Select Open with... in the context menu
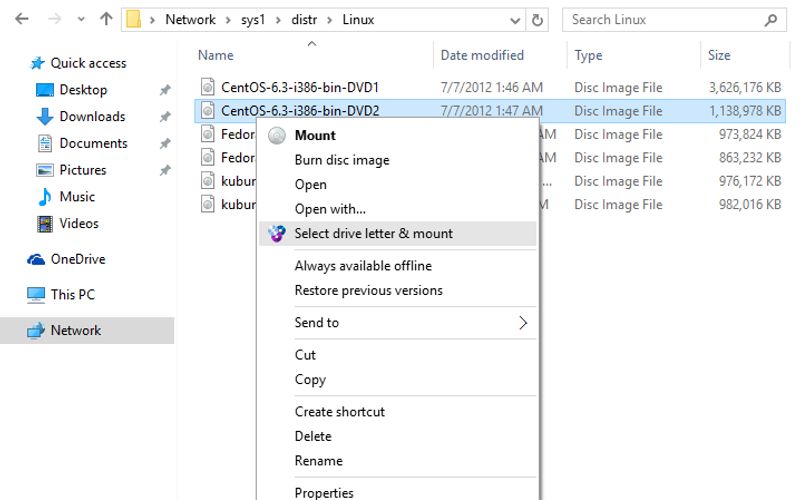800x500 pixels. [x=330, y=209]
